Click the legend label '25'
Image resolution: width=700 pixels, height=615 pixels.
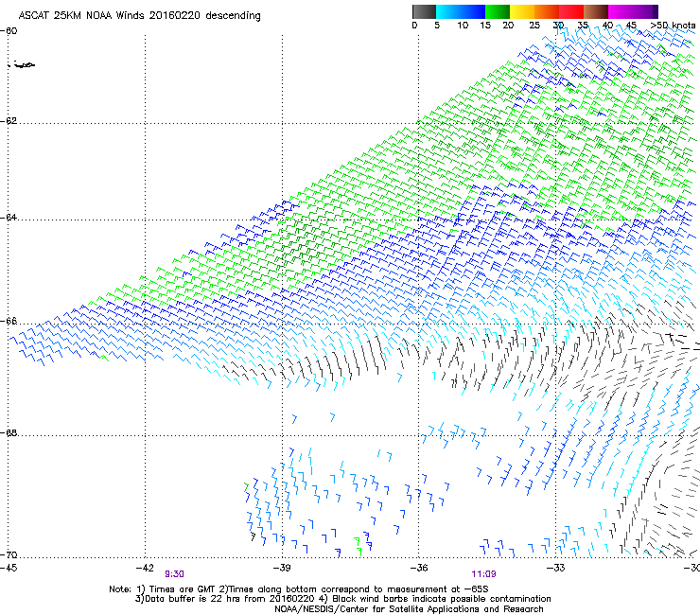pyautogui.click(x=534, y=26)
